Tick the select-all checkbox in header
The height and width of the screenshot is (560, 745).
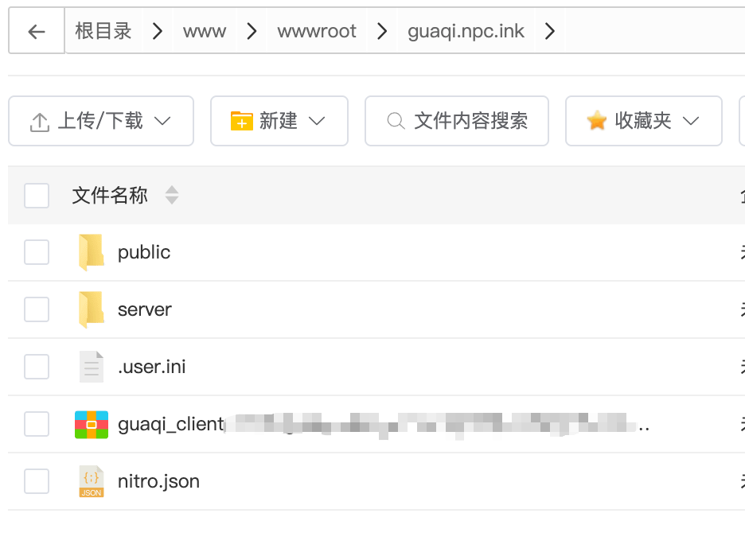click(37, 195)
